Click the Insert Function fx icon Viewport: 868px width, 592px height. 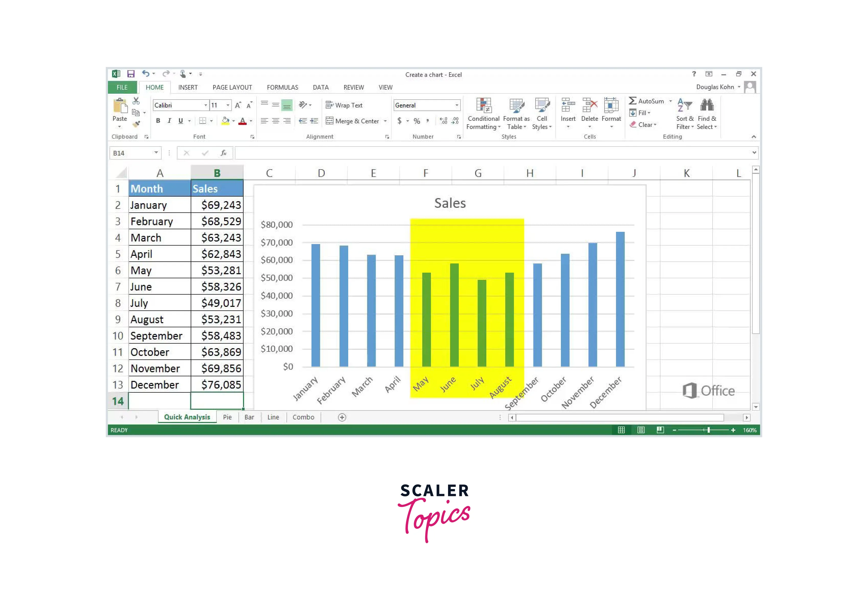(x=223, y=153)
